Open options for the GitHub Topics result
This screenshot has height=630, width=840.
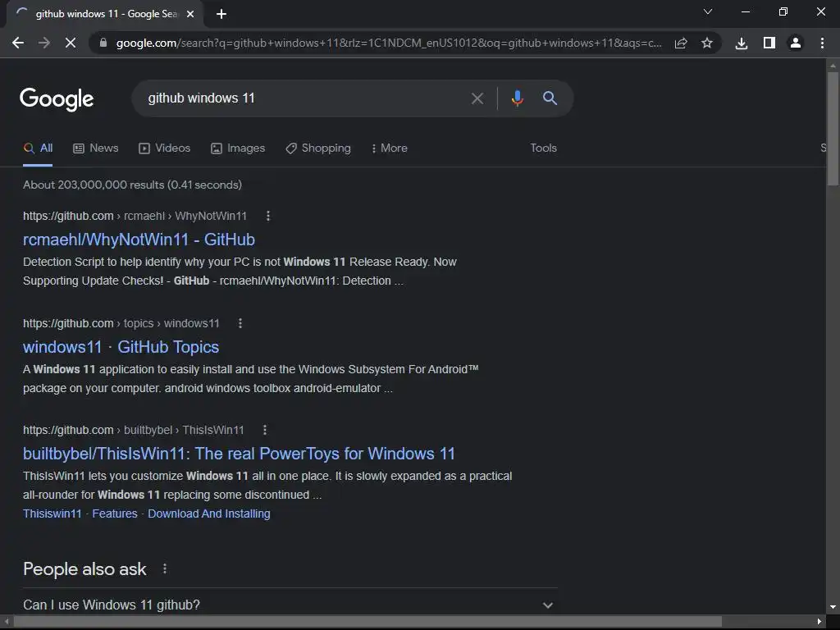click(x=240, y=323)
